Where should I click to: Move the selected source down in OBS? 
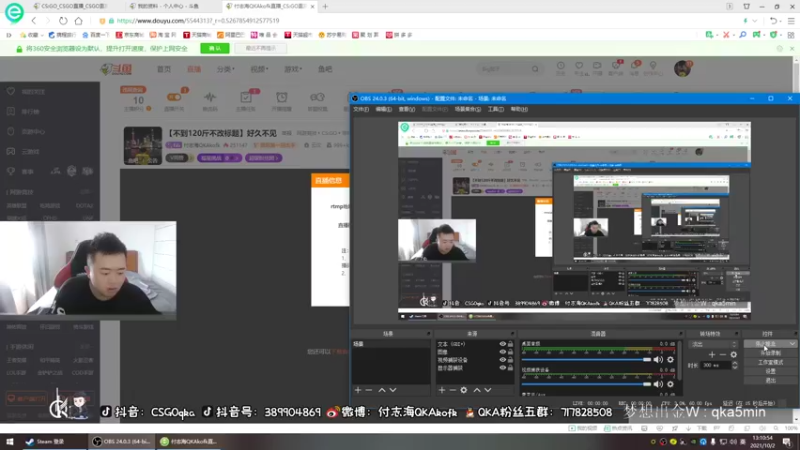[488, 390]
